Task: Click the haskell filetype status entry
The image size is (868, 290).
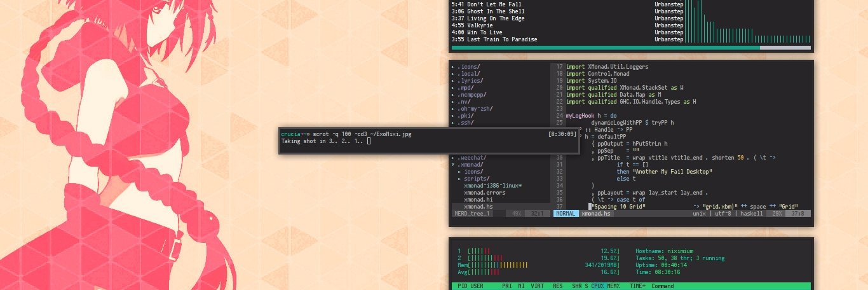Action: click(752, 214)
